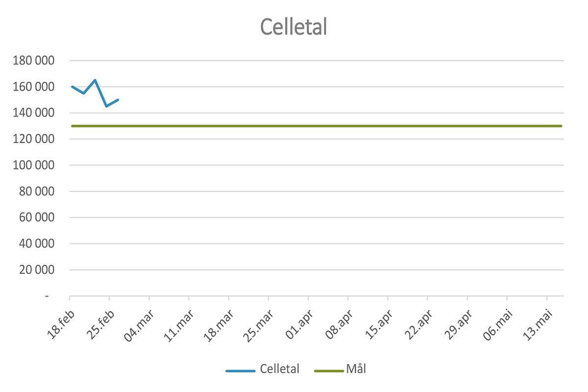Image resolution: width=588 pixels, height=392 pixels.
Task: Select the 22.apr date label
Action: [x=418, y=323]
